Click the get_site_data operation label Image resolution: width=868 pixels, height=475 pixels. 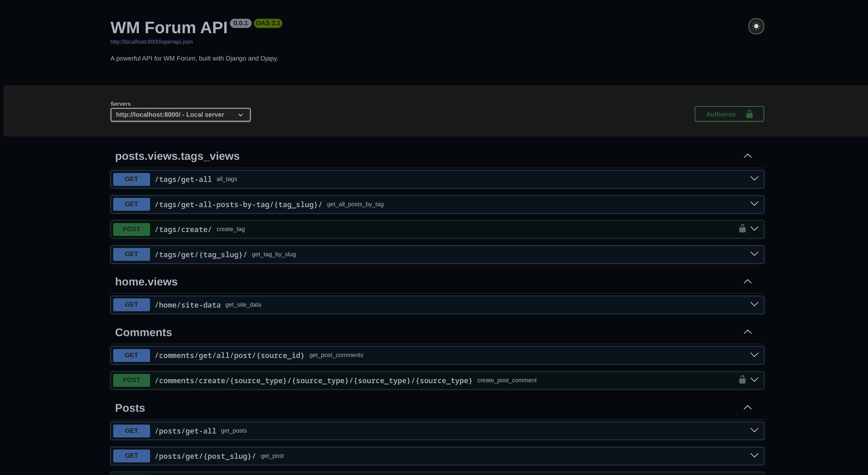(243, 305)
